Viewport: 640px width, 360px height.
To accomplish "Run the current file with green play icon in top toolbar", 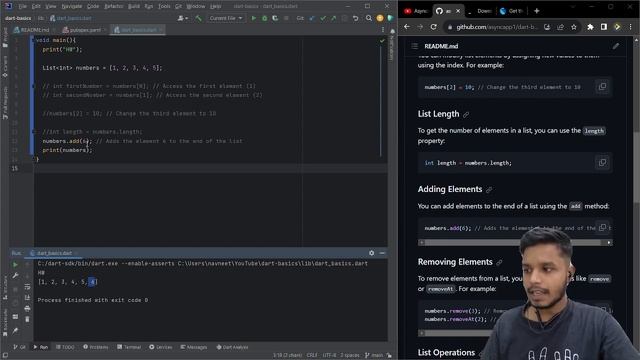I will (x=253, y=18).
